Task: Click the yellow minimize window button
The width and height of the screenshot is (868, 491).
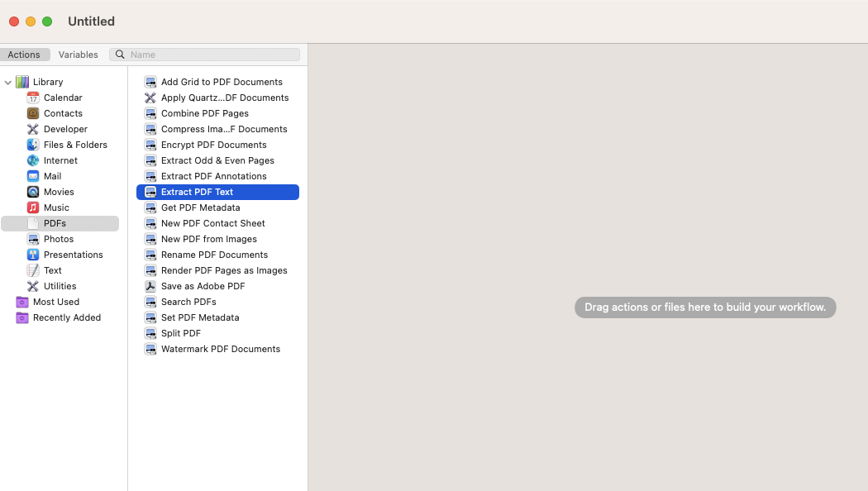Action: tap(31, 21)
